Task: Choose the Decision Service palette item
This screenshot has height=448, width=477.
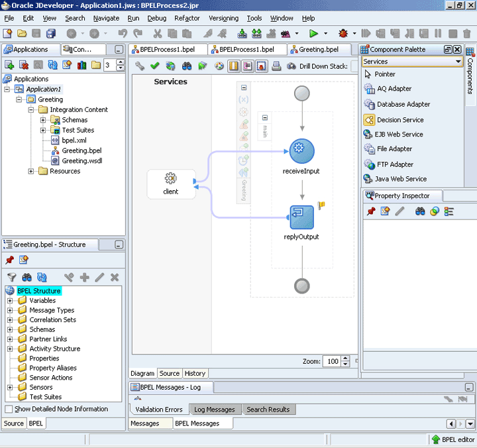Action: click(394, 120)
